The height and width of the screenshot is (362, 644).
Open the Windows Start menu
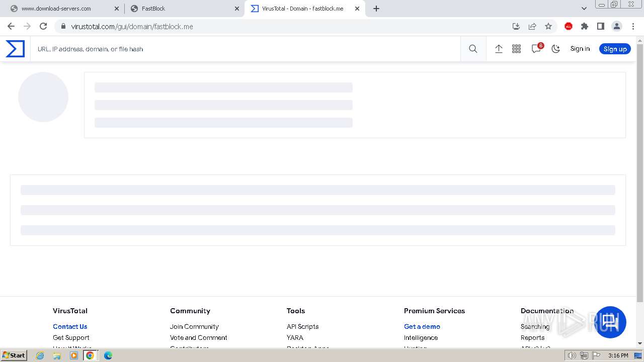point(14,355)
